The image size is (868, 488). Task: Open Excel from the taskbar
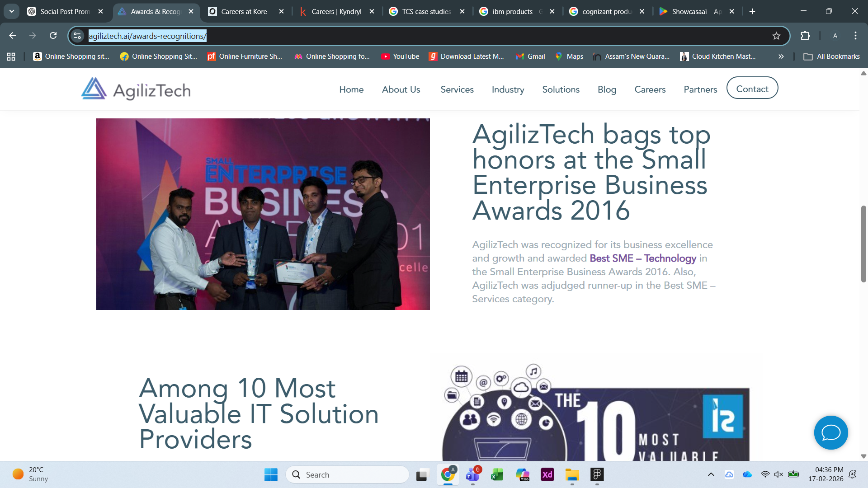tap(496, 474)
